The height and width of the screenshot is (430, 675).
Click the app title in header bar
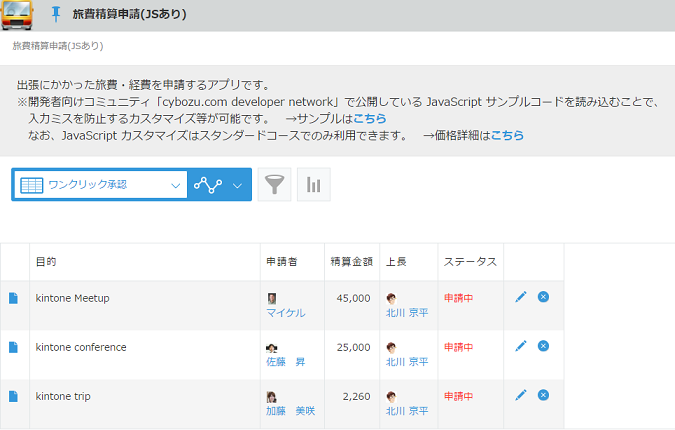(129, 14)
